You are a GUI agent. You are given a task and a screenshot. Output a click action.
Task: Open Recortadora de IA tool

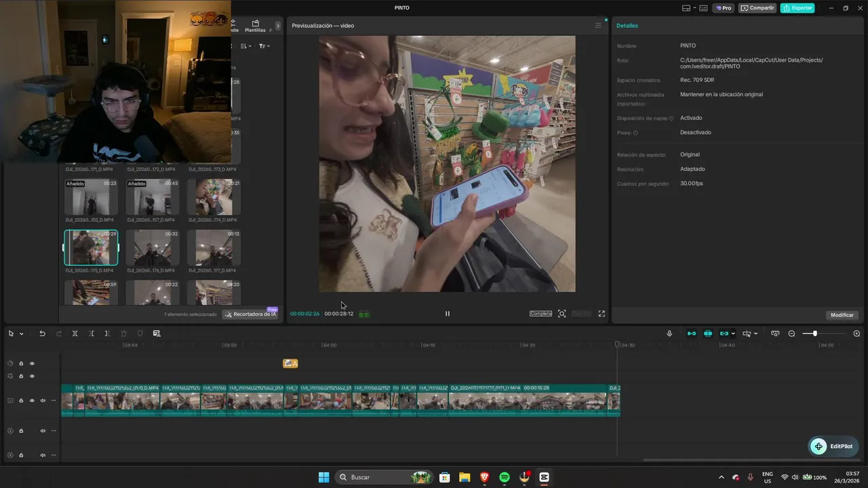[x=250, y=314]
